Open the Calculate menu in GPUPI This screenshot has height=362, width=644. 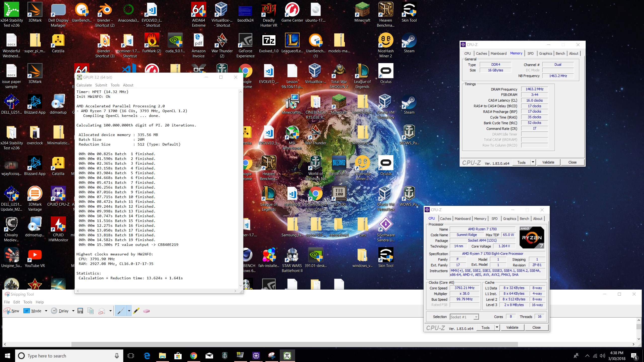84,85
